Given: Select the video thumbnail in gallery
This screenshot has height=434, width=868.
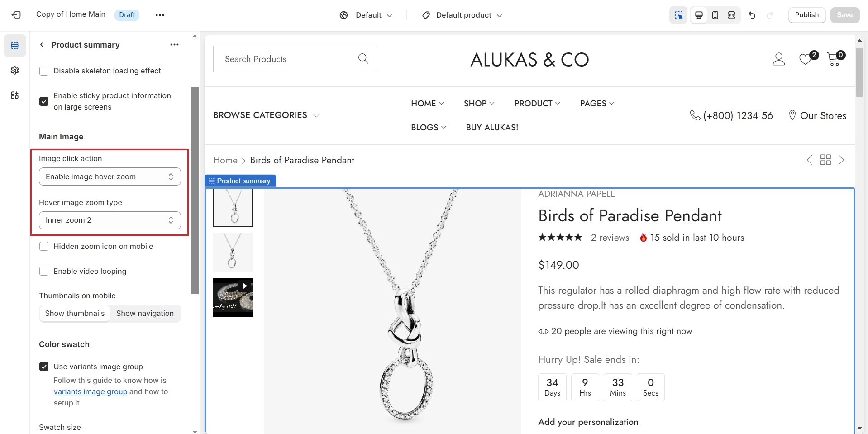Looking at the screenshot, I should (x=233, y=297).
